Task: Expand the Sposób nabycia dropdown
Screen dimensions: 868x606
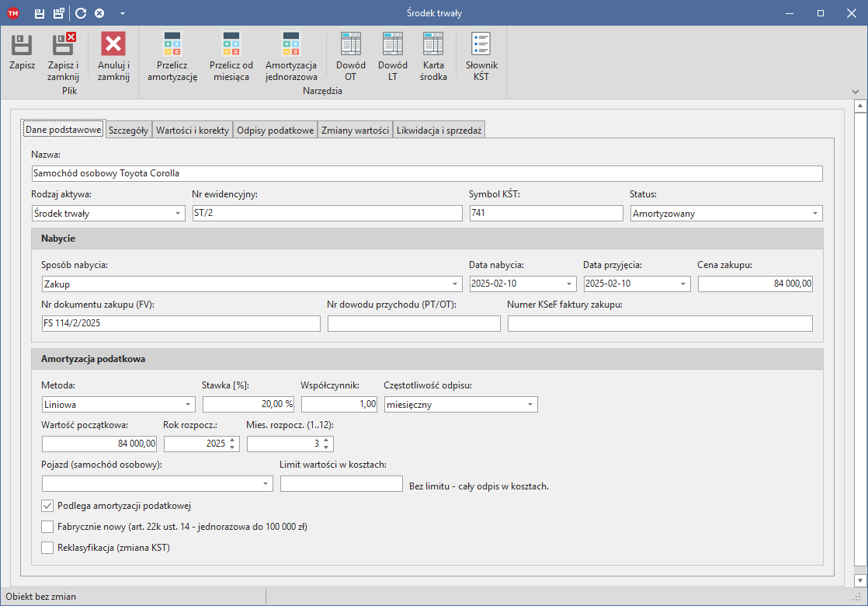Action: click(455, 284)
